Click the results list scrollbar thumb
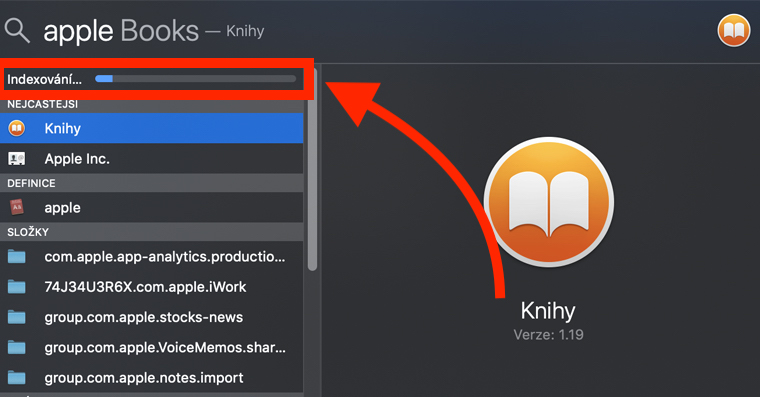This screenshot has height=397, width=760. point(313,170)
